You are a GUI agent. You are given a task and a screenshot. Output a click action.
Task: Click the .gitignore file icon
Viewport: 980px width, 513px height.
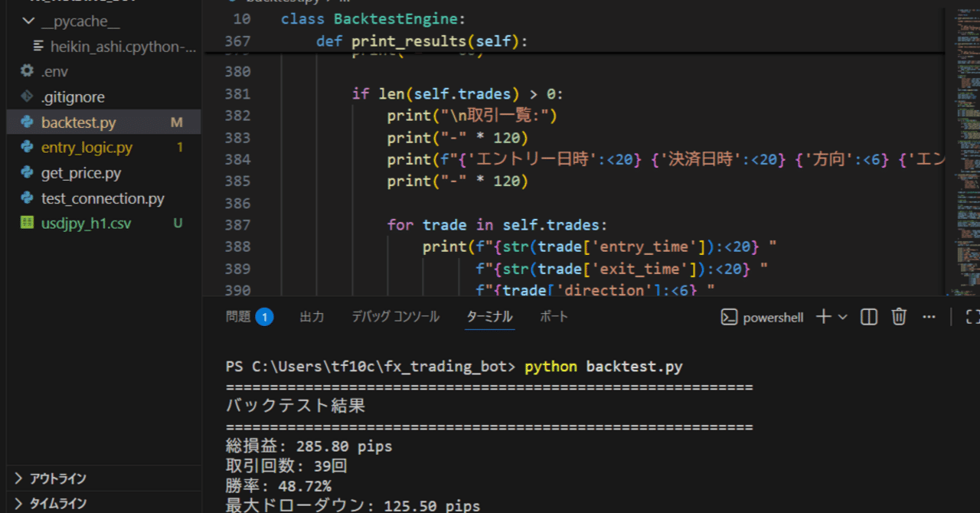coord(27,96)
